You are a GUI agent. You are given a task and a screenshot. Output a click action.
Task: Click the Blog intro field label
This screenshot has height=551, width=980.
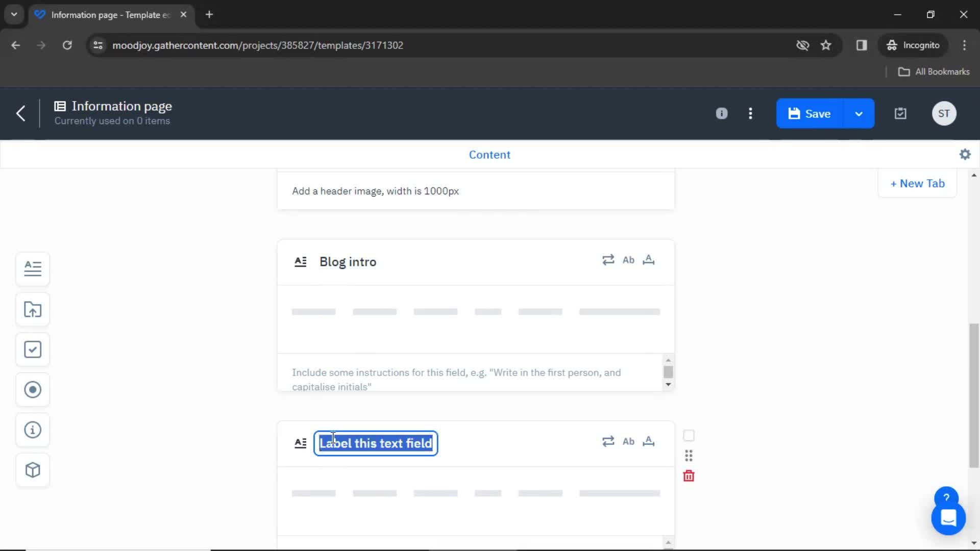pyautogui.click(x=348, y=262)
